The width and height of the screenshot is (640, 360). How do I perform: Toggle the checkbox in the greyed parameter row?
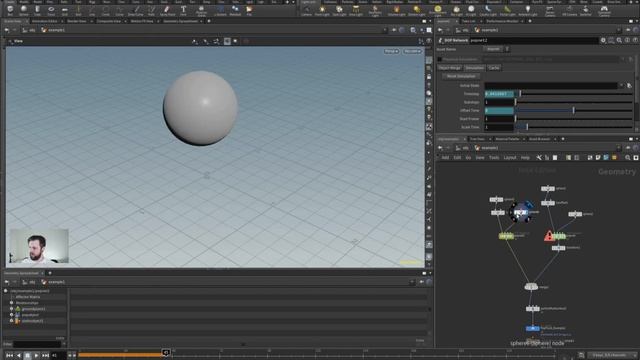(440, 59)
